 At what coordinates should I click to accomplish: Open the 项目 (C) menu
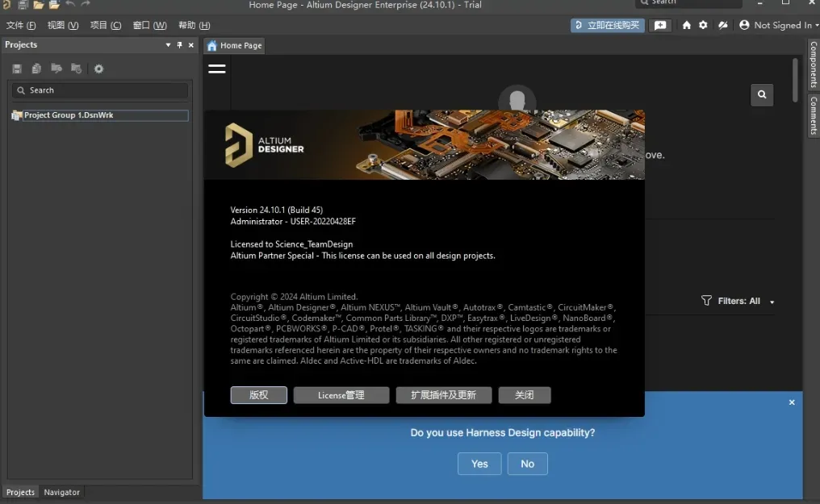click(106, 25)
